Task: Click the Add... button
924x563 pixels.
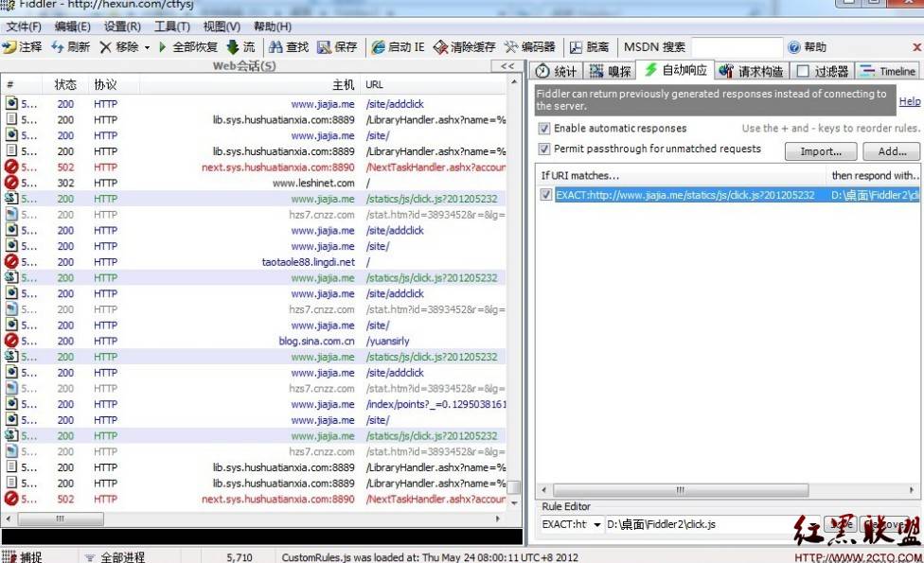Action: [892, 151]
